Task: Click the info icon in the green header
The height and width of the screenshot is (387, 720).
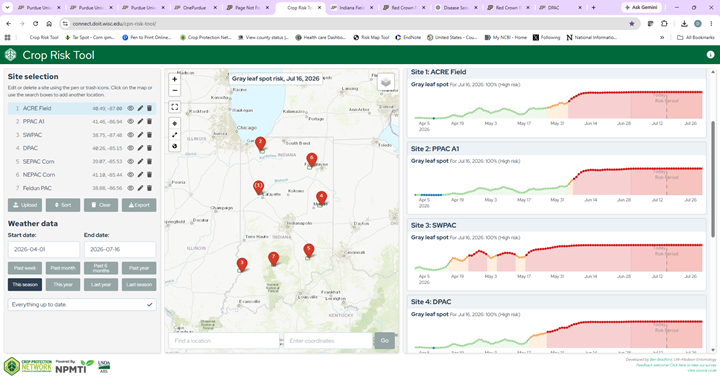Action: point(710,55)
